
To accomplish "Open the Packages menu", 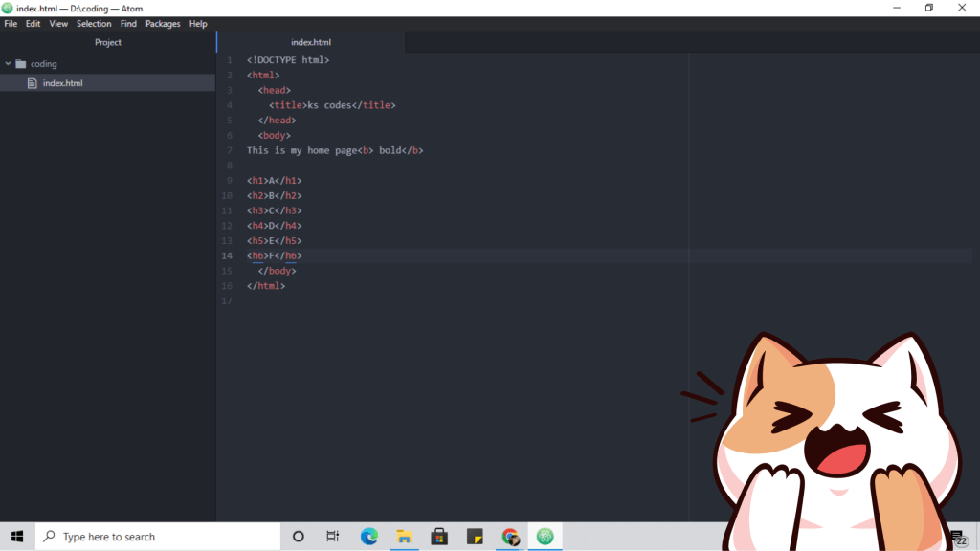I will (163, 24).
